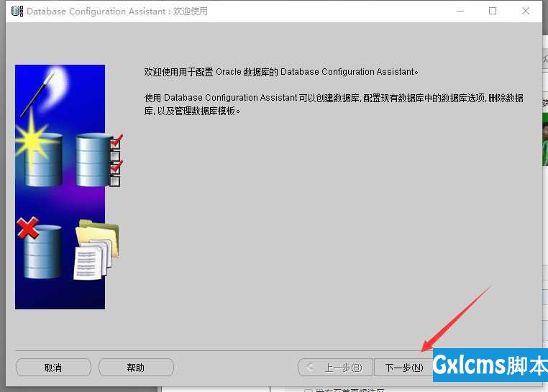The width and height of the screenshot is (548, 392).
Task: Click the description paragraph starting 使用 Database
Action: click(x=334, y=104)
